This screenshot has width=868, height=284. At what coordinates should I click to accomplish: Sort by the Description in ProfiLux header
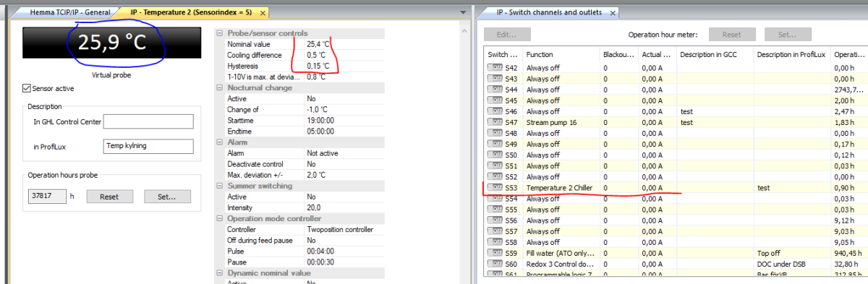tap(791, 55)
